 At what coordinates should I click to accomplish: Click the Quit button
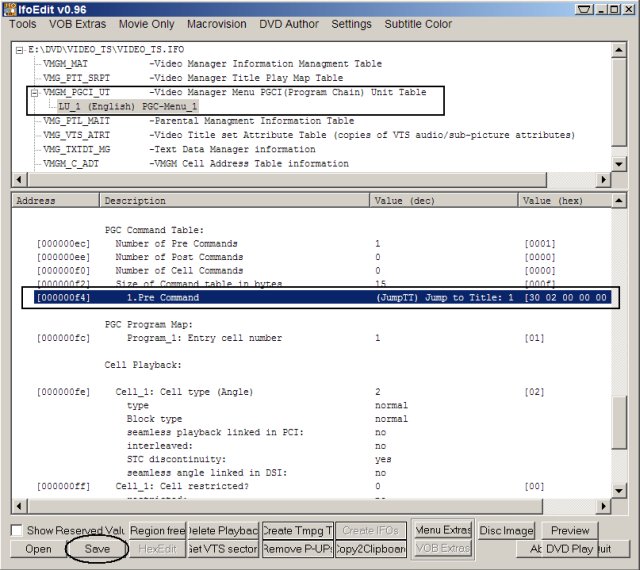[613, 549]
